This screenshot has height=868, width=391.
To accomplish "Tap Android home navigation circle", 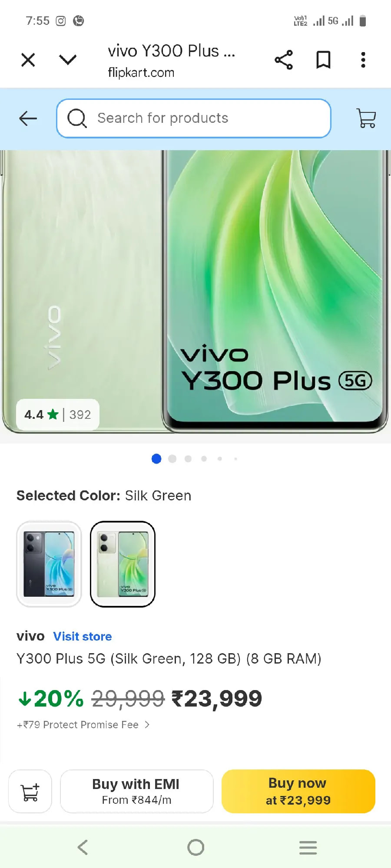I will tap(195, 847).
